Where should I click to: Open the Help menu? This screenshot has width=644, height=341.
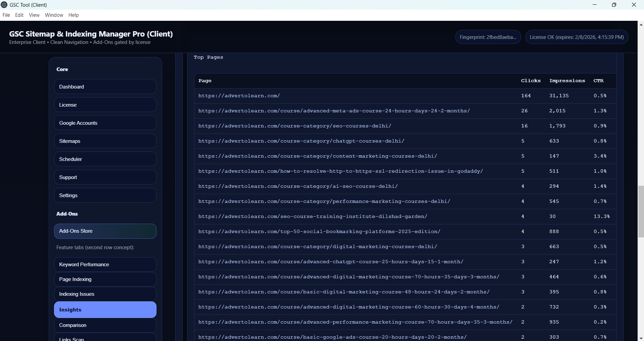click(x=74, y=15)
